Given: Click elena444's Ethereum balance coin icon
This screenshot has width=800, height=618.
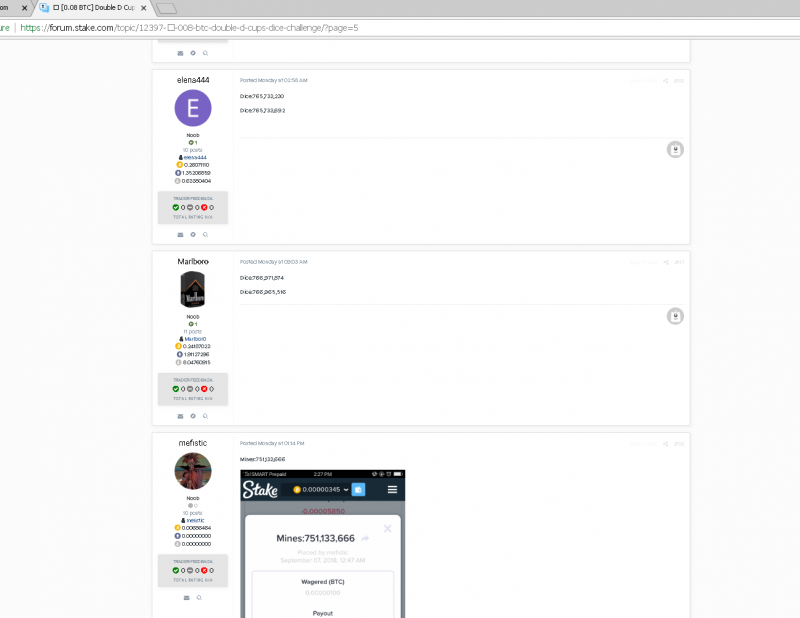Looking at the screenshot, I should click(x=178, y=173).
